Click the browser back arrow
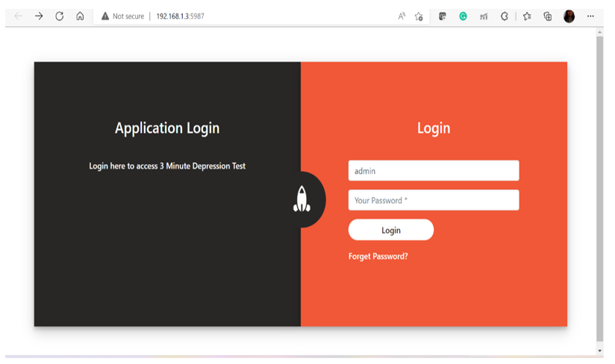Image resolution: width=615 pixels, height=364 pixels. tap(18, 16)
